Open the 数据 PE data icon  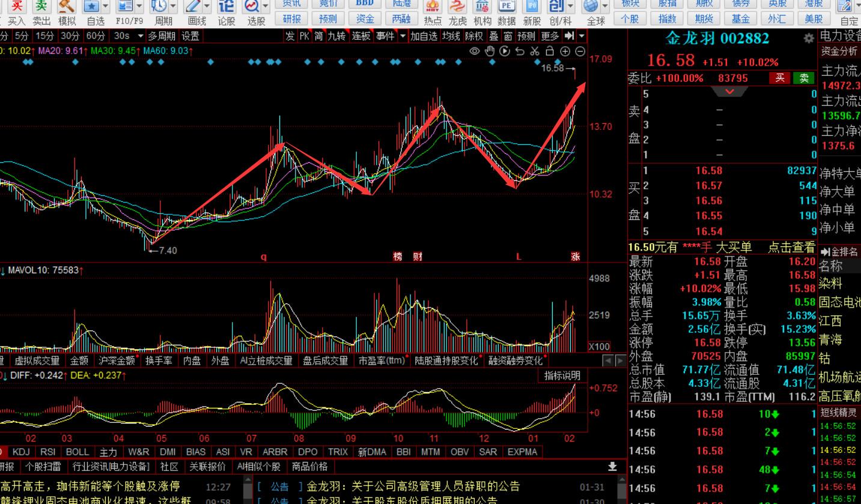point(507,7)
